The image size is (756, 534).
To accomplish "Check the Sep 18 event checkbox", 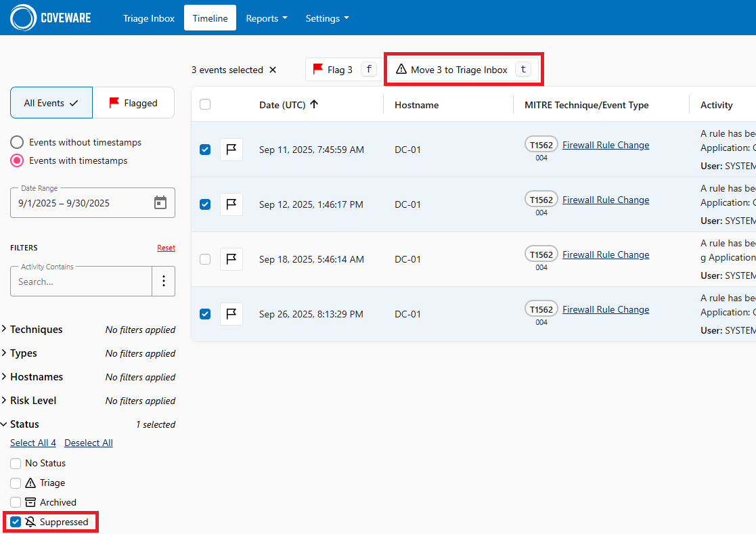I will (x=205, y=259).
